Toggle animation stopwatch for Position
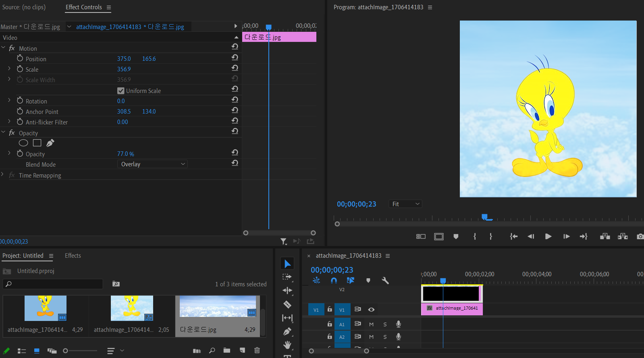 [x=20, y=58]
